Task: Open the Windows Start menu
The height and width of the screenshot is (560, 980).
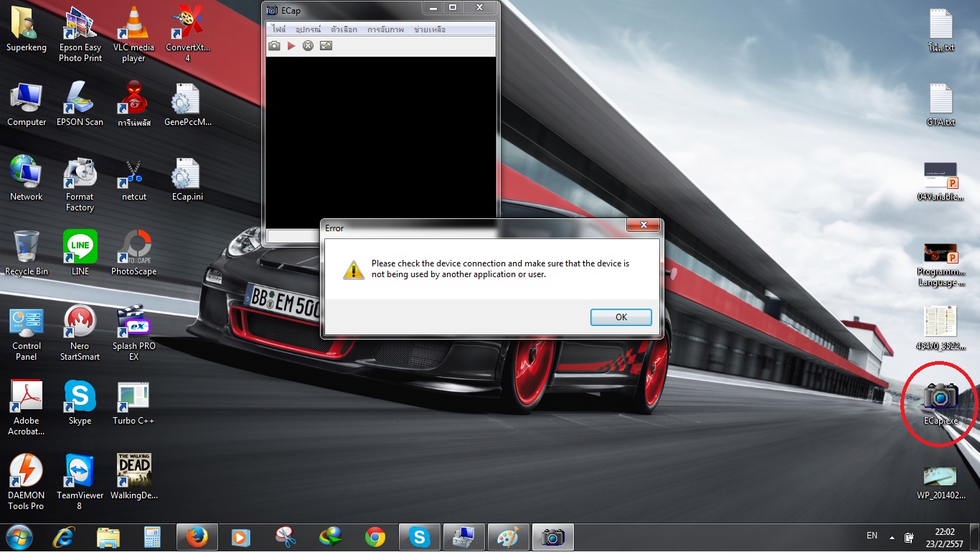Action: (19, 537)
